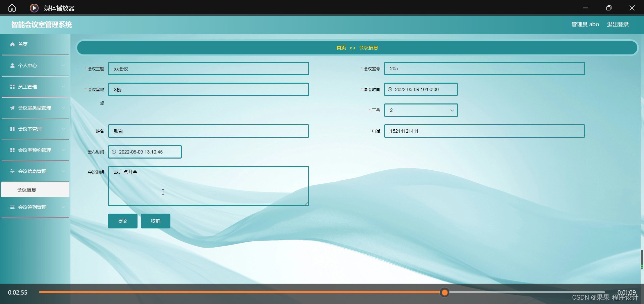Collapse the 会议信息管理 chevron
Screen dimensions: 644x304
(x=63, y=171)
